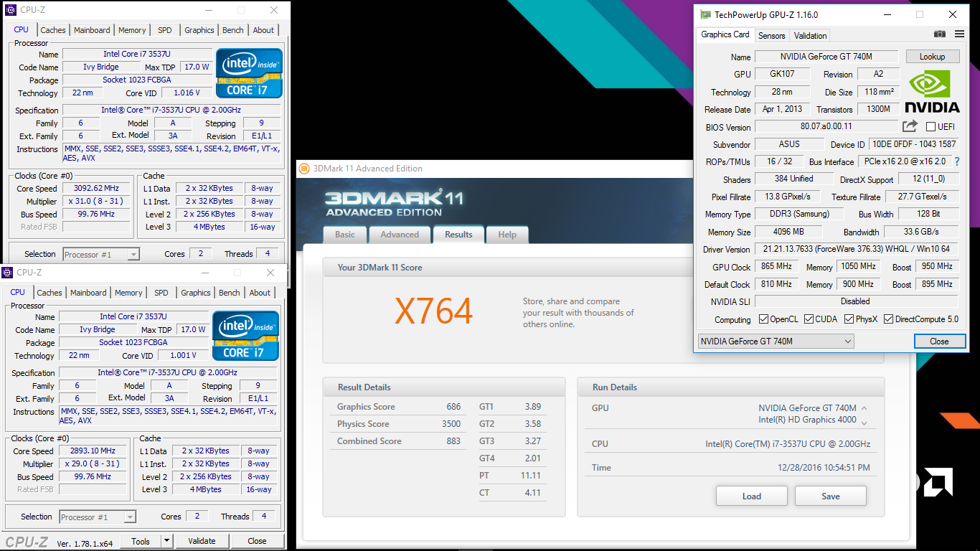Toggle the PhysX checkbox
This screenshot has height=551, width=980.
849,319
